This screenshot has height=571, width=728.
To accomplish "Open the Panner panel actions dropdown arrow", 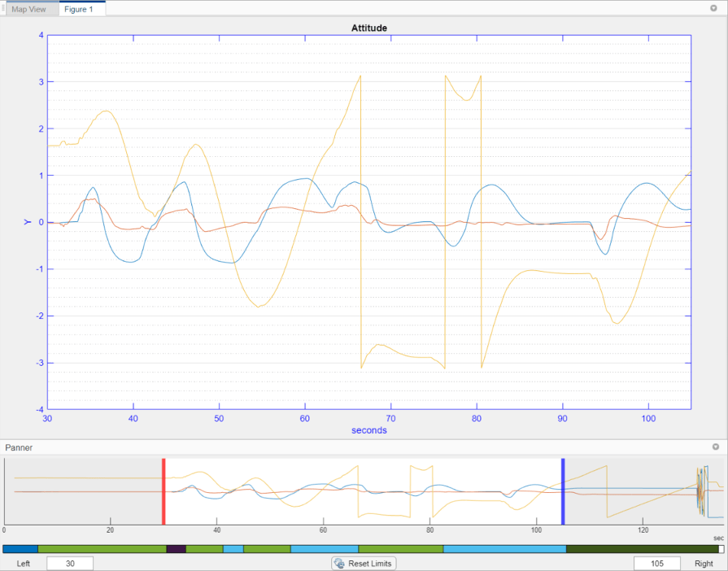I will click(716, 447).
